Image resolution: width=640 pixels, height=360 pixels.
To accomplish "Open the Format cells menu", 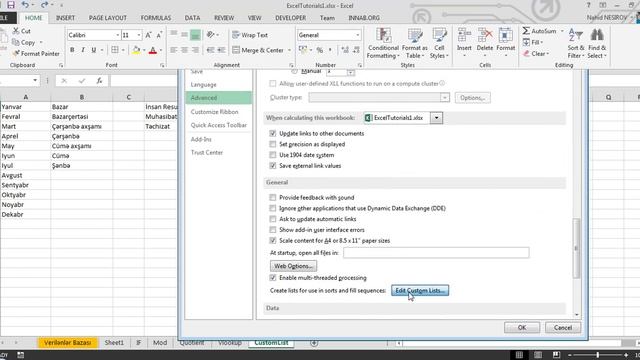I will [506, 42].
